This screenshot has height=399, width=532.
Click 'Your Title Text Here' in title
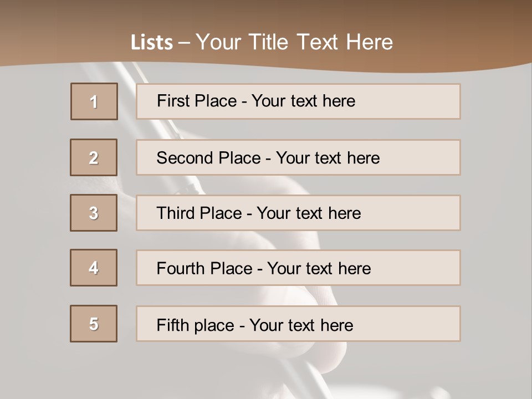coord(294,42)
